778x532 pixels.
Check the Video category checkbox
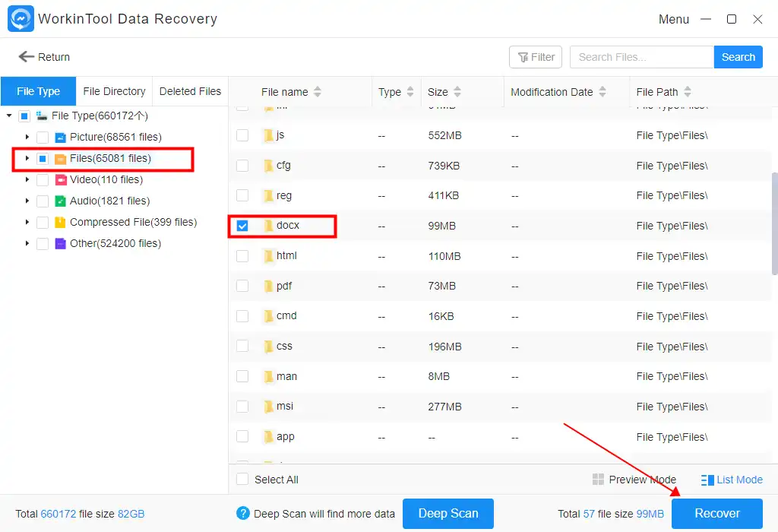tap(43, 179)
